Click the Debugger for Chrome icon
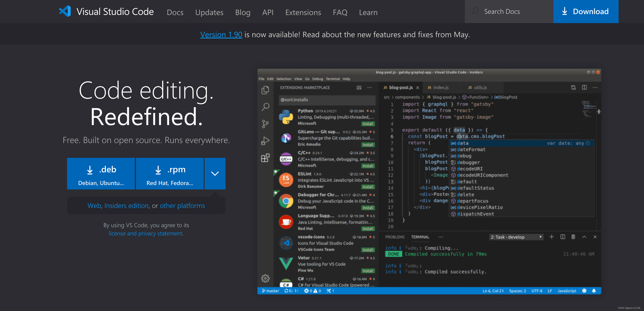This screenshot has height=311, width=644. (286, 201)
